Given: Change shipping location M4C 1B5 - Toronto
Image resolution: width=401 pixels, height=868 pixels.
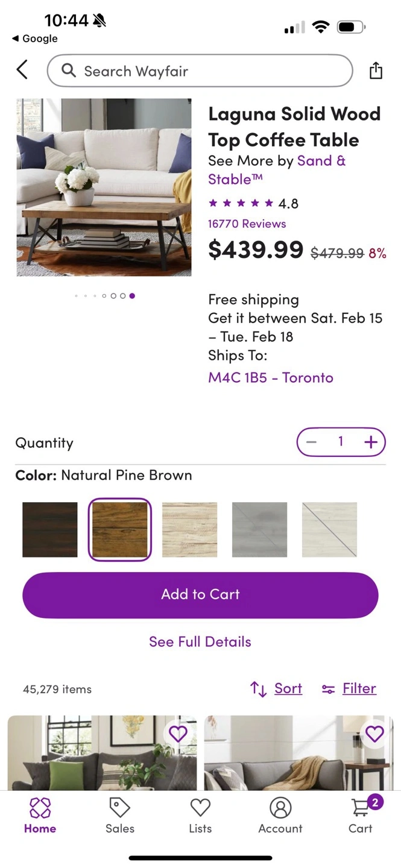Looking at the screenshot, I should [x=271, y=378].
